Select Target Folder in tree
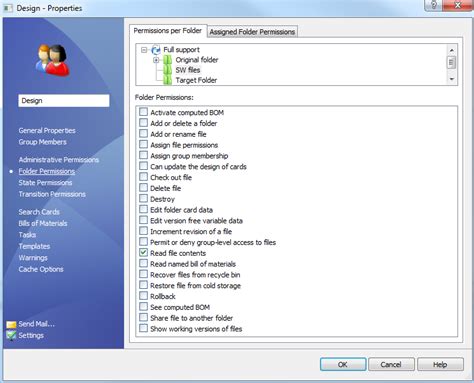The height and width of the screenshot is (383, 474). coord(196,80)
